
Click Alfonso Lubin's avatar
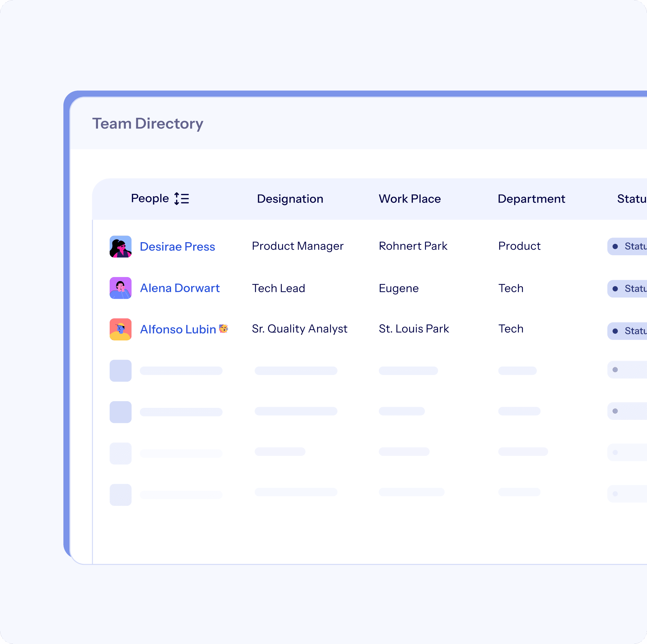pyautogui.click(x=120, y=329)
